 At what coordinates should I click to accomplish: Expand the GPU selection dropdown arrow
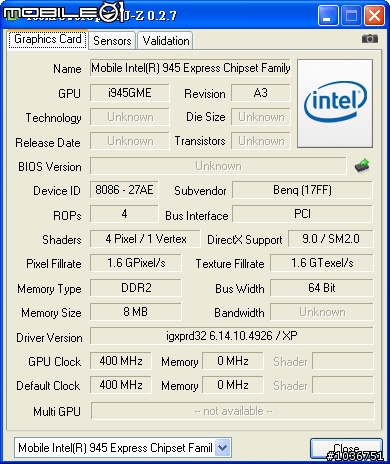[x=222, y=448]
